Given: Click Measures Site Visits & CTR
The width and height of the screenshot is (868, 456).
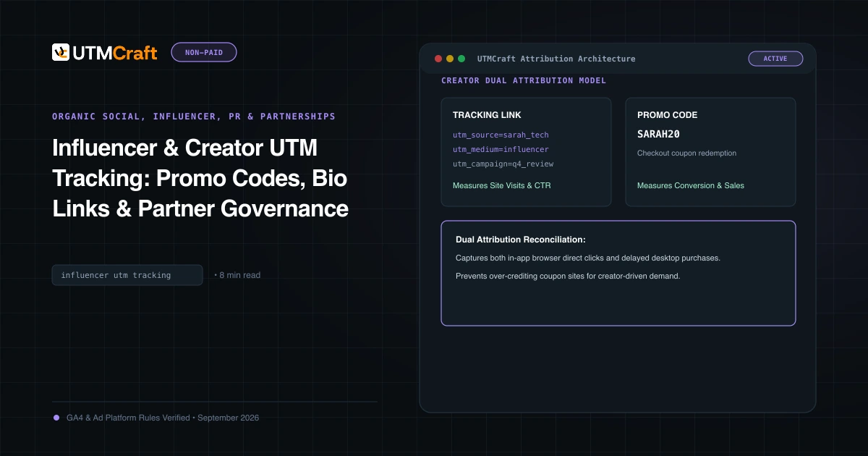Looking at the screenshot, I should (x=502, y=185).
